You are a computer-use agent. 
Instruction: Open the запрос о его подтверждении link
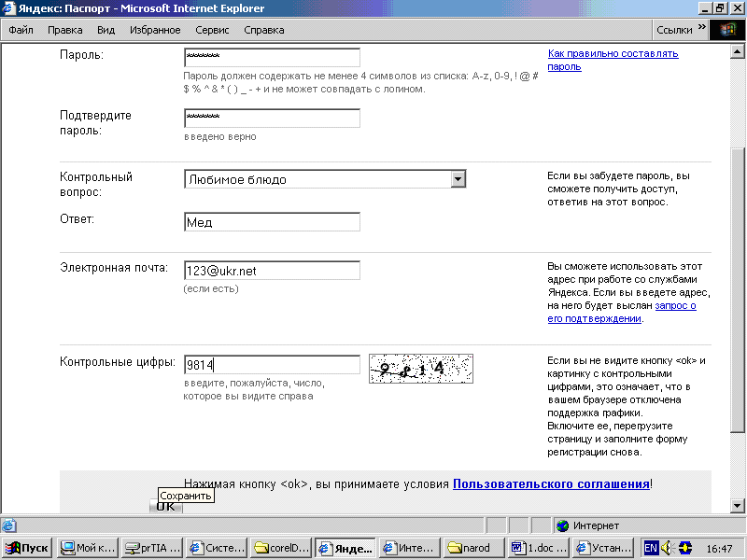click(622, 312)
